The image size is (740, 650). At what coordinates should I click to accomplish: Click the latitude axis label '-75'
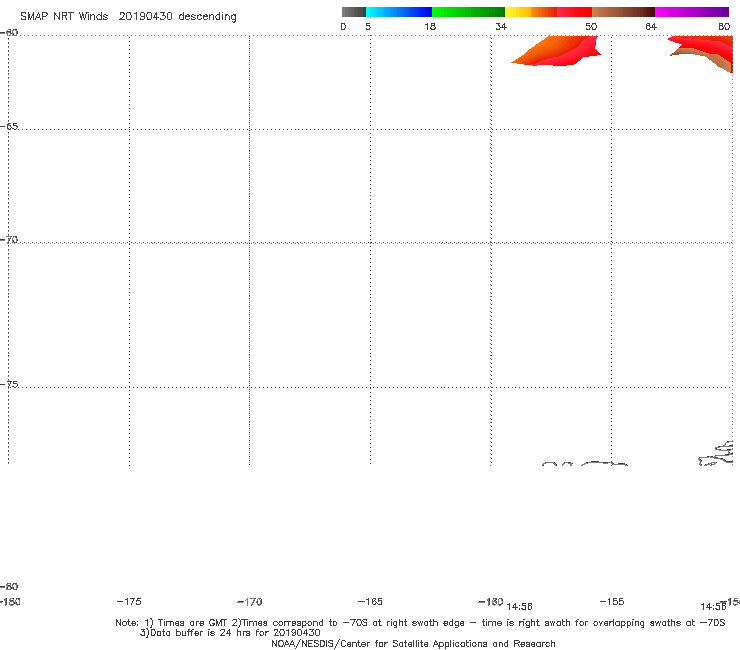[x=9, y=384]
